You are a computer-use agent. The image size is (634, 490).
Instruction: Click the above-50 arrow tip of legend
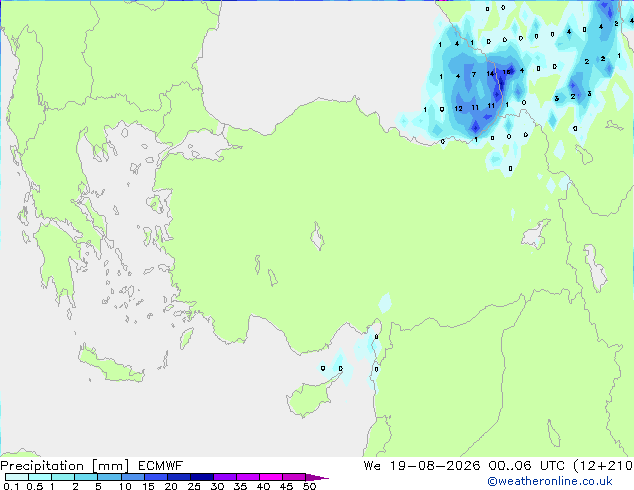tap(317, 477)
